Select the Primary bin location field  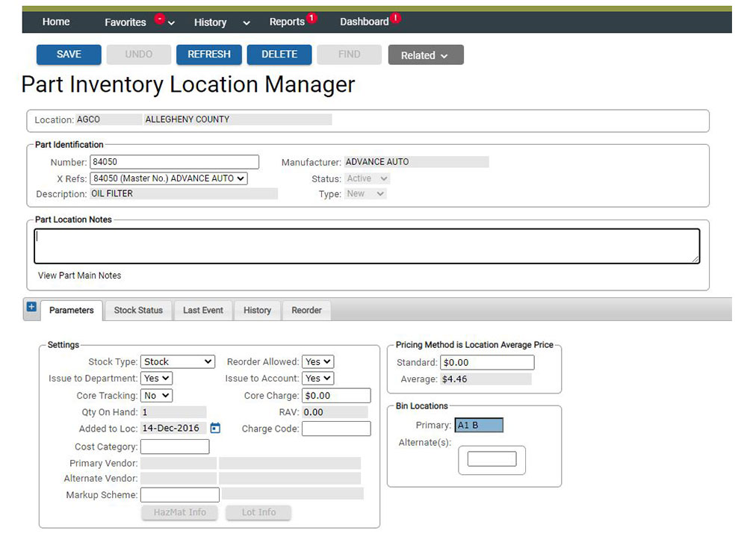(479, 425)
